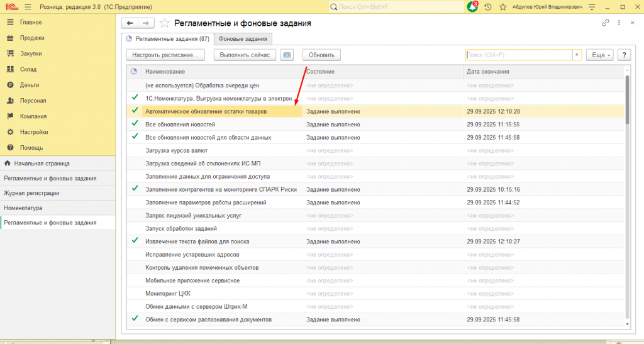Open the Закупки section
Screen dimensions: 644x344
click(31, 53)
